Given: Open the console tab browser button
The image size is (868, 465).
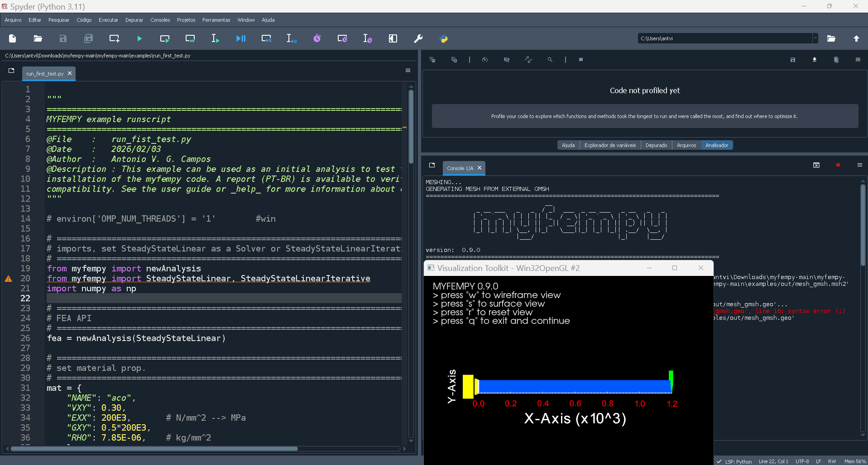Looking at the screenshot, I should coord(432,165).
